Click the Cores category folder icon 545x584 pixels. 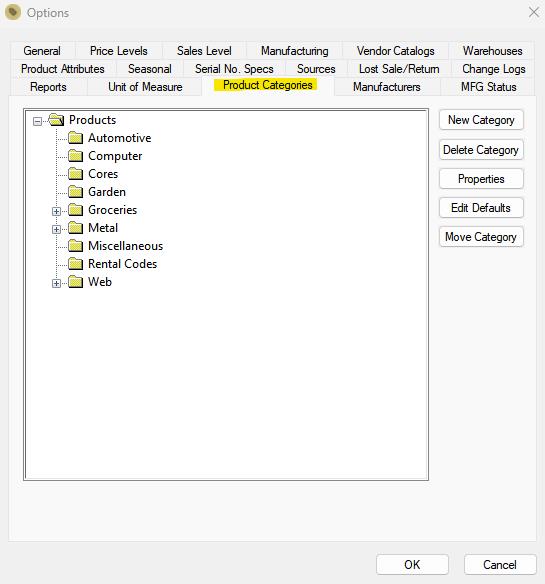click(76, 174)
